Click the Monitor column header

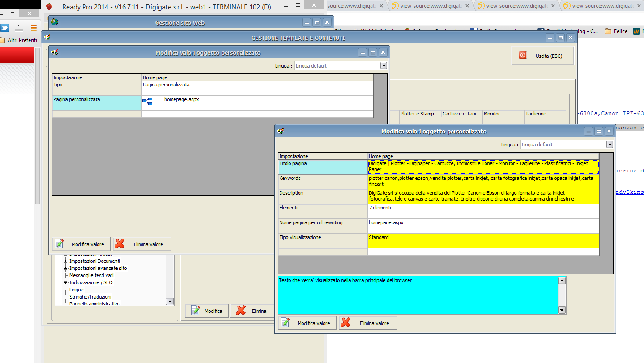click(x=503, y=114)
